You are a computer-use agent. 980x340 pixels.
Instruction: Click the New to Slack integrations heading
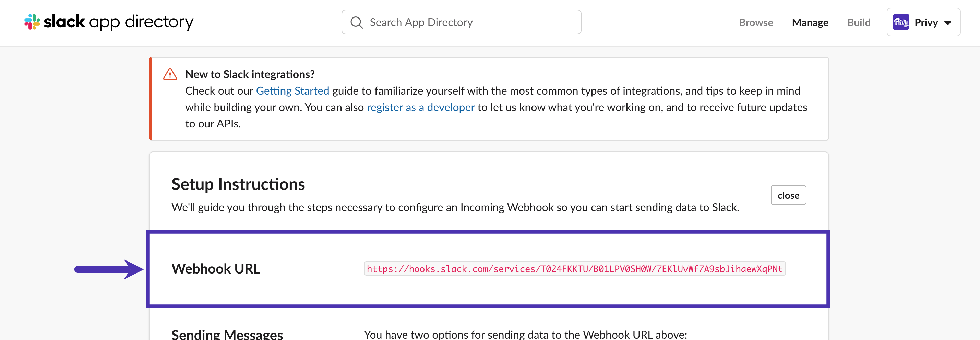pos(250,74)
